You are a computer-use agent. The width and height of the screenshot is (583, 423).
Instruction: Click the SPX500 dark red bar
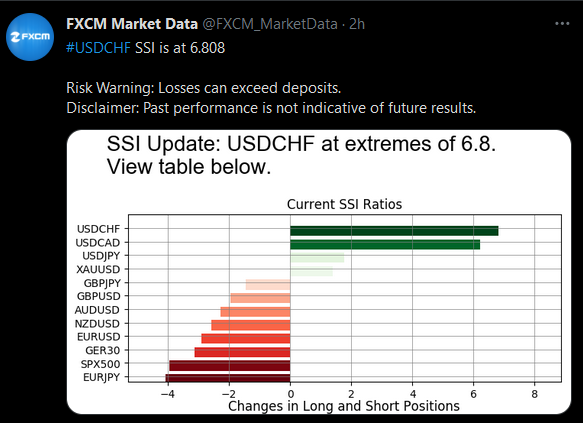(229, 365)
